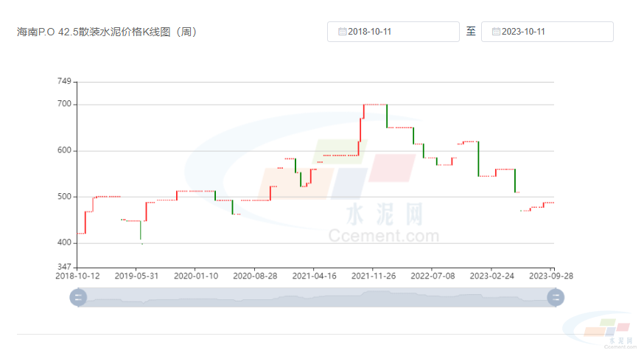Click calendar icon in start date field
The height and width of the screenshot is (356, 644).
pyautogui.click(x=342, y=32)
